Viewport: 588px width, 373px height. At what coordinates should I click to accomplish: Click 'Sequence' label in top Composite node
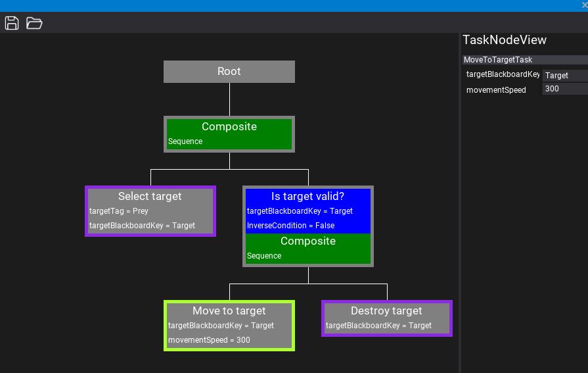tap(185, 141)
